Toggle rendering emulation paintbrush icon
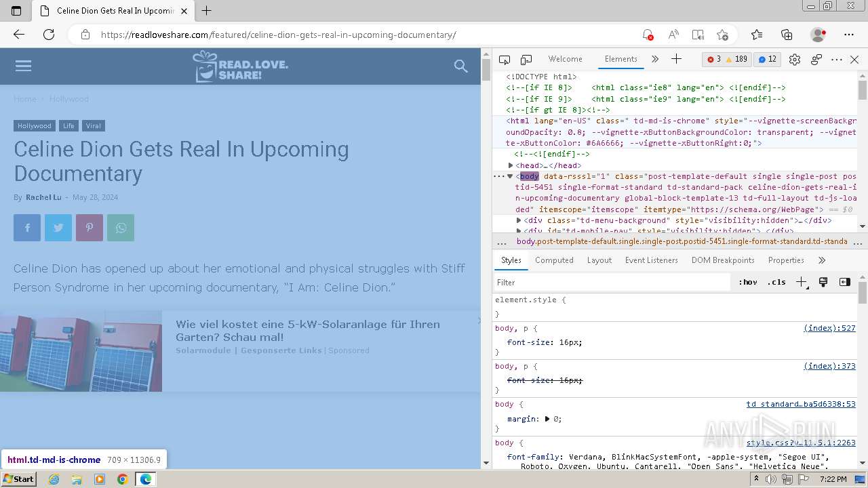 [x=823, y=283]
